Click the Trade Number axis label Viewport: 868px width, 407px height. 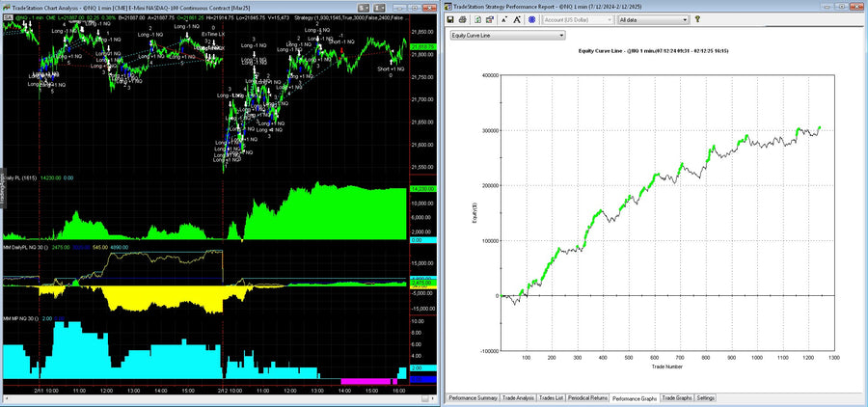point(667,366)
